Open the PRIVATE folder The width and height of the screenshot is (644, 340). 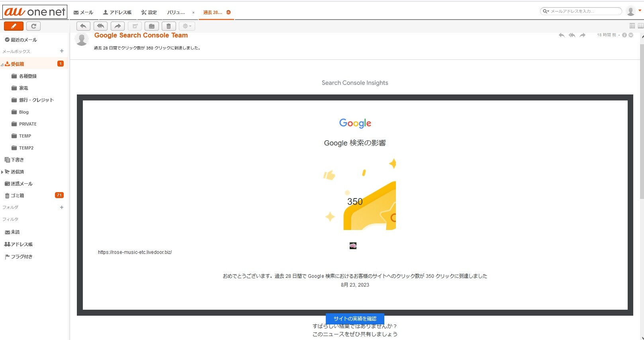pyautogui.click(x=27, y=124)
